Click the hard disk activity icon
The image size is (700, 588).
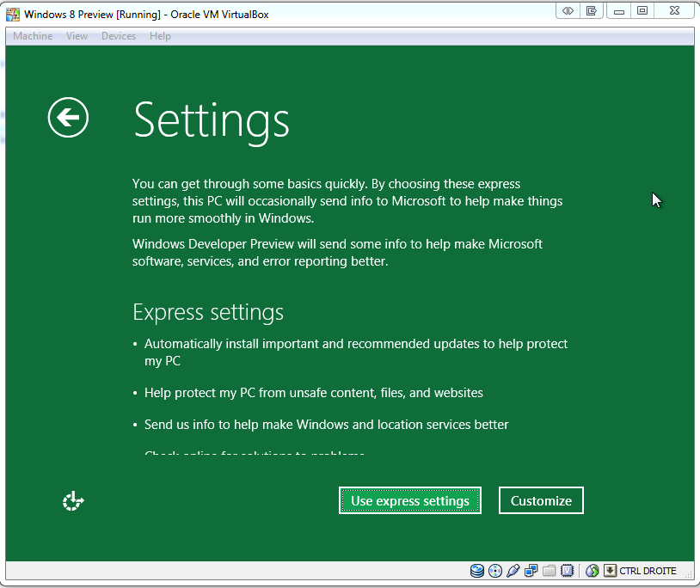477,571
